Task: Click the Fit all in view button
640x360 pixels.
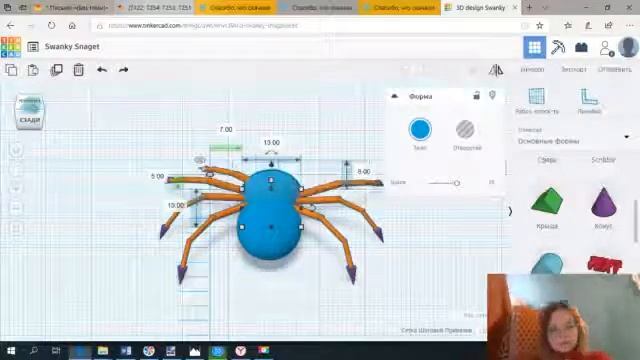Action: (x=16, y=170)
